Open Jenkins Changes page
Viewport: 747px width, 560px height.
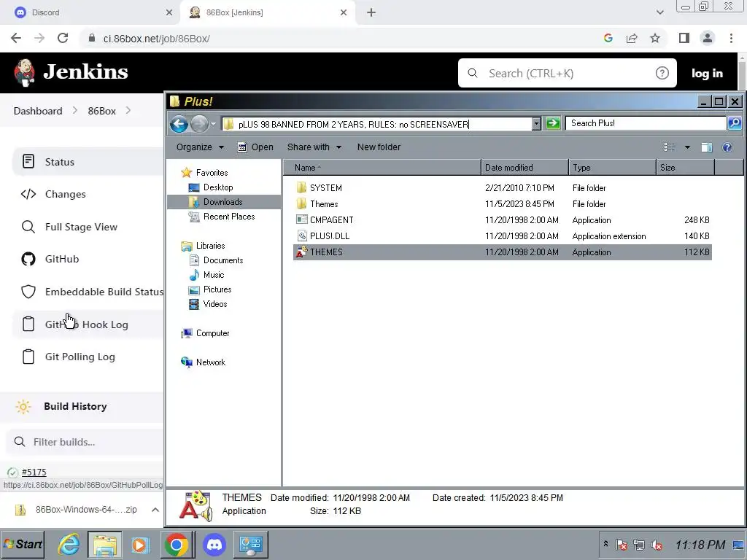click(65, 194)
